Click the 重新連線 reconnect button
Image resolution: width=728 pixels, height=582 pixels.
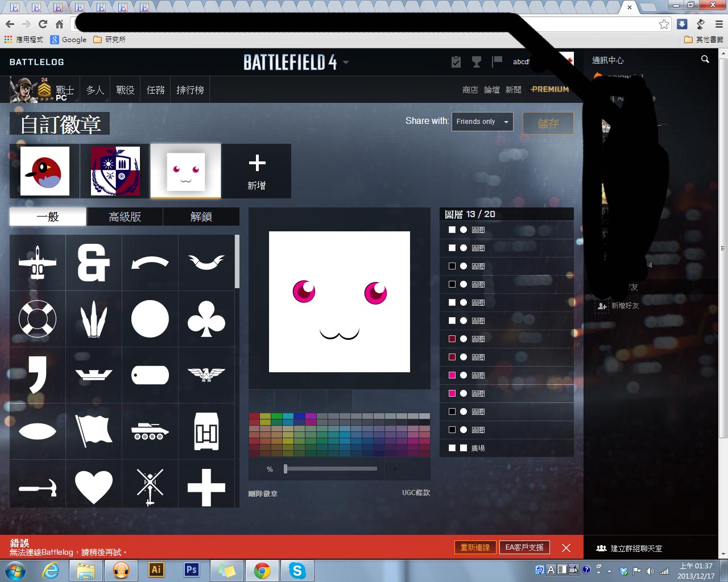pos(475,547)
